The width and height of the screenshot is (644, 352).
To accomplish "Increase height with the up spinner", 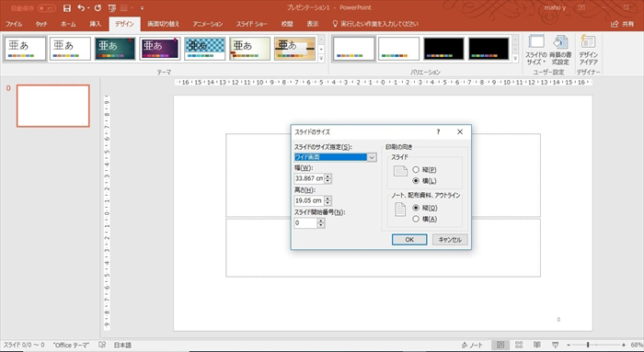I will [328, 199].
